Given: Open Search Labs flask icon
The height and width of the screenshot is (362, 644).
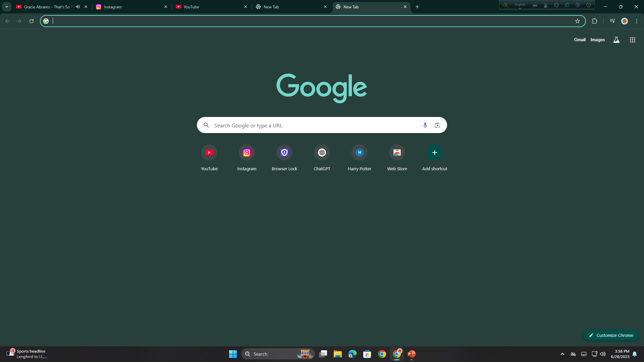Looking at the screenshot, I should point(616,40).
